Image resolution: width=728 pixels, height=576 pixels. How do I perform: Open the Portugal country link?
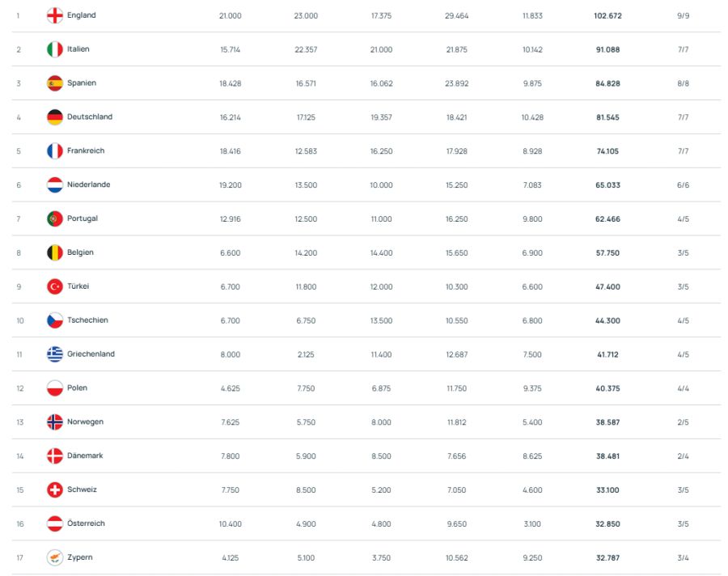(x=83, y=218)
